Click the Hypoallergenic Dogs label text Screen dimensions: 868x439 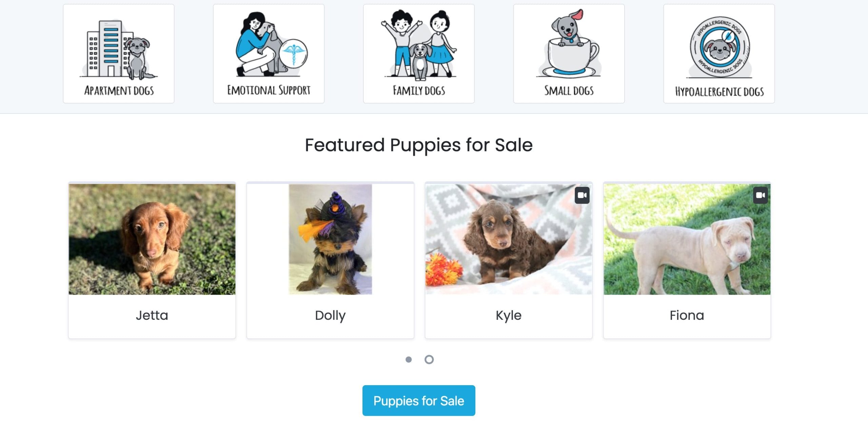(719, 91)
